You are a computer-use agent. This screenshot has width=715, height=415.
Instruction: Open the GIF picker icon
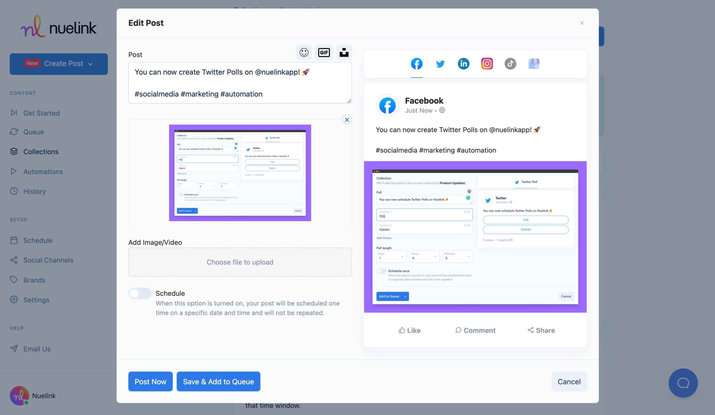[324, 52]
